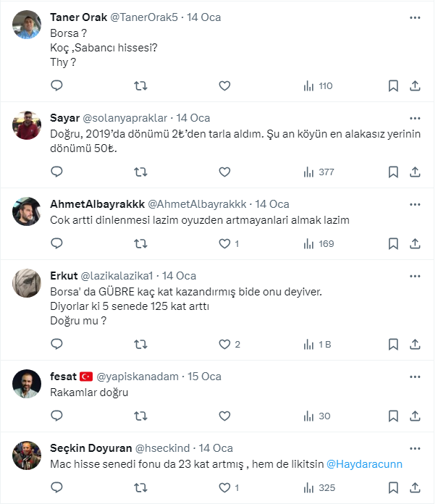
Task: Retweet fesat's tweet
Action: coord(141,416)
